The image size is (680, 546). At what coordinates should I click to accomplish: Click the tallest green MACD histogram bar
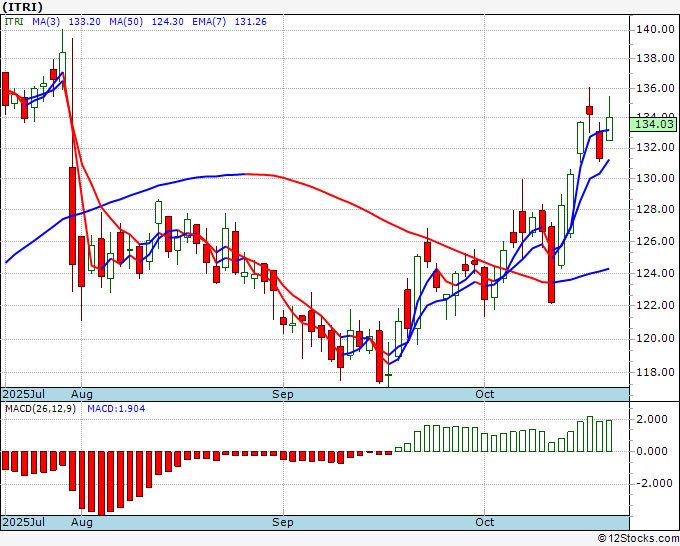pos(590,434)
